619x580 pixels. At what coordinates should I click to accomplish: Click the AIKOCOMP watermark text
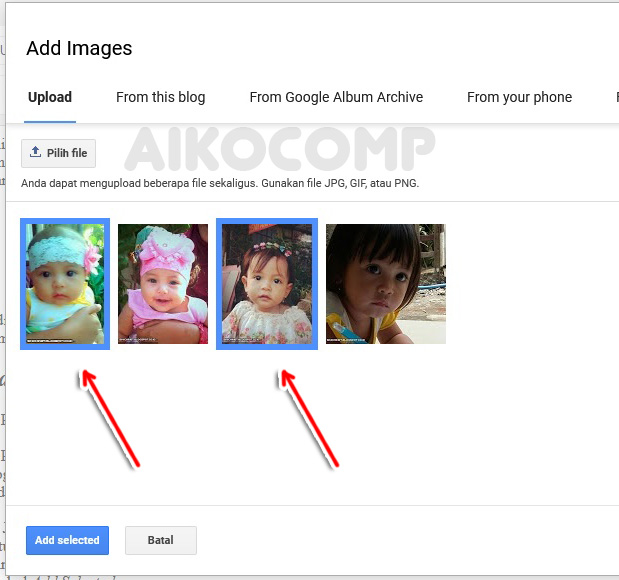click(280, 150)
